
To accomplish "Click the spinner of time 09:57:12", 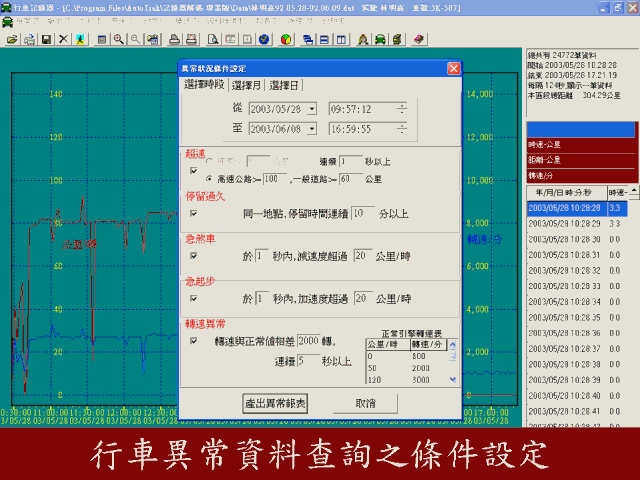I will coord(402,109).
